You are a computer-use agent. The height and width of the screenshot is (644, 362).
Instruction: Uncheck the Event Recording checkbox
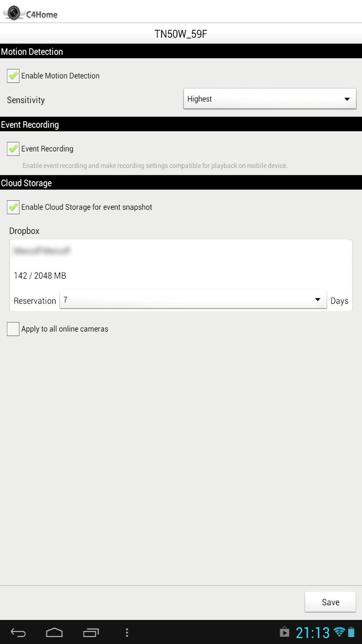click(13, 149)
